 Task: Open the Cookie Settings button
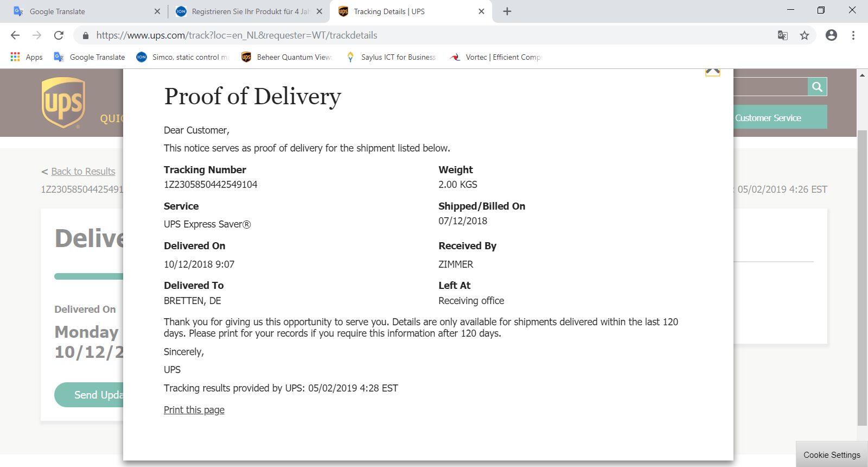(832, 455)
